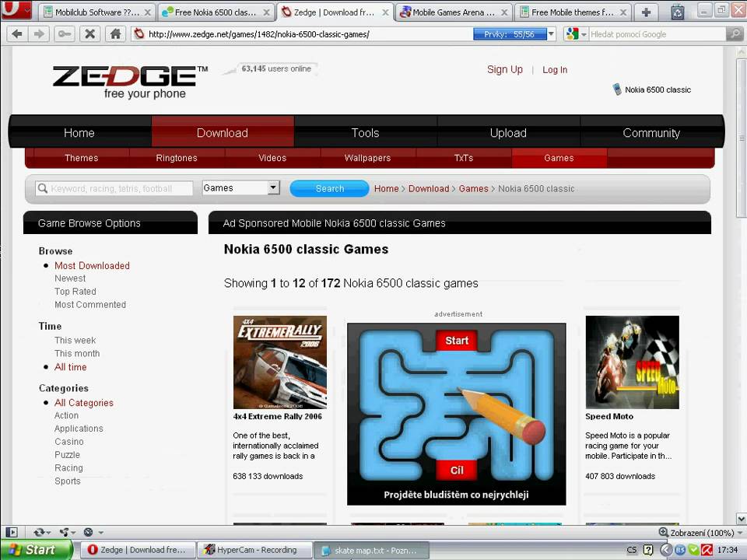This screenshot has width=747, height=560.
Task: Open the search engine selector dropdown
Action: click(x=584, y=34)
